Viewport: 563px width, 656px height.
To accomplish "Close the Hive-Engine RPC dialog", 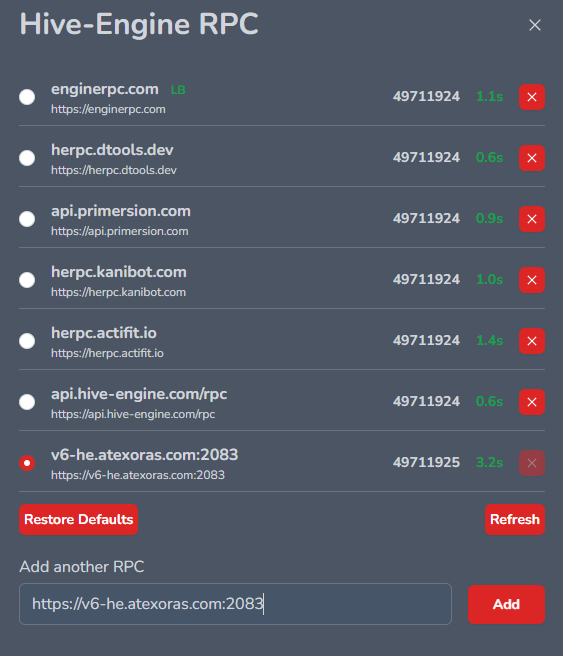I will 535,25.
